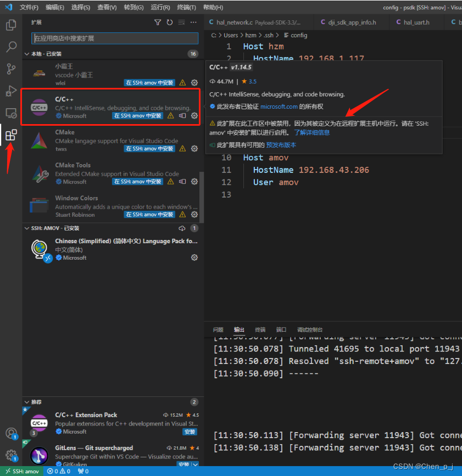Open the extensions panel more actions menu

pos(193,23)
